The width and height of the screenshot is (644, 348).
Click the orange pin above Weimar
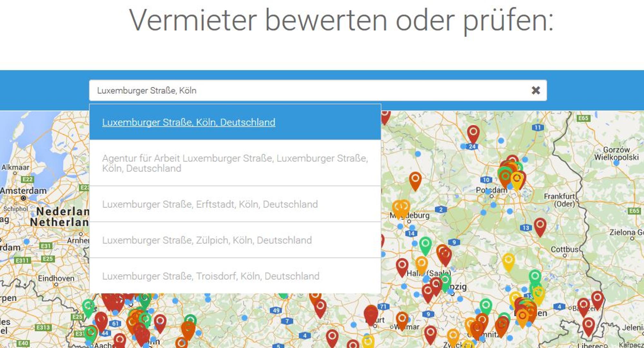(402, 321)
